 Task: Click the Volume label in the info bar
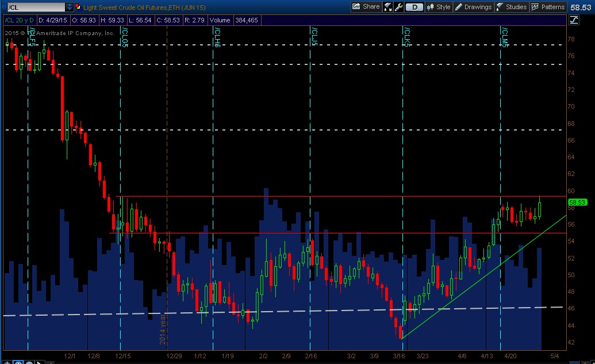pos(220,20)
